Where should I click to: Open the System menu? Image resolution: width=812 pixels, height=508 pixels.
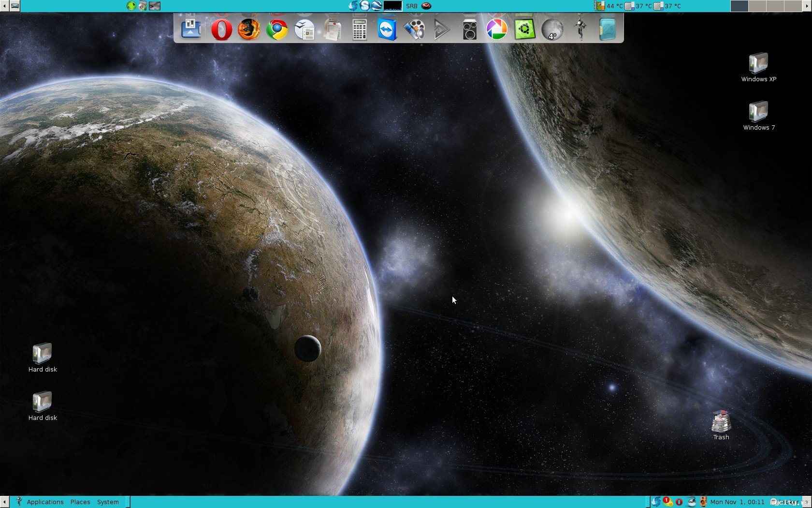(108, 502)
